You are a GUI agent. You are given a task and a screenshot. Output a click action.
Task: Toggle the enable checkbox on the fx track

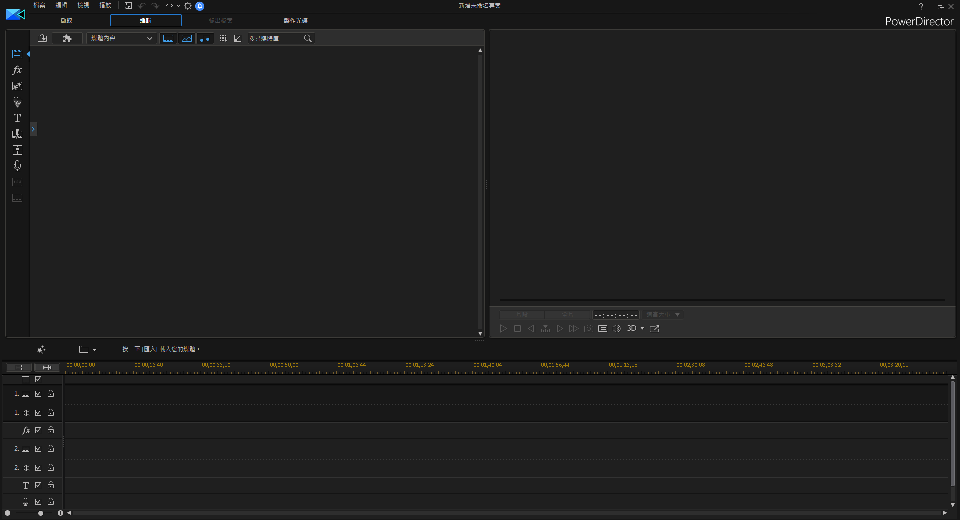point(38,431)
